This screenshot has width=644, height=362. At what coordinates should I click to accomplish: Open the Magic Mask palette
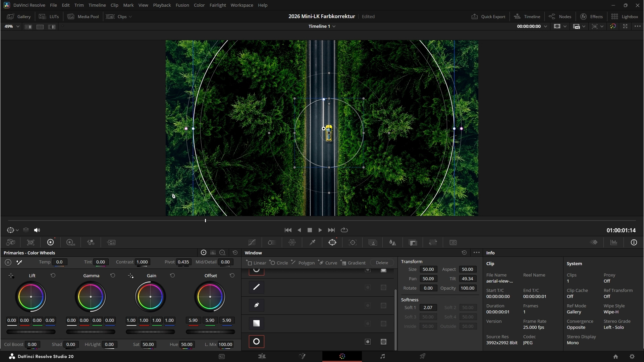(x=373, y=242)
